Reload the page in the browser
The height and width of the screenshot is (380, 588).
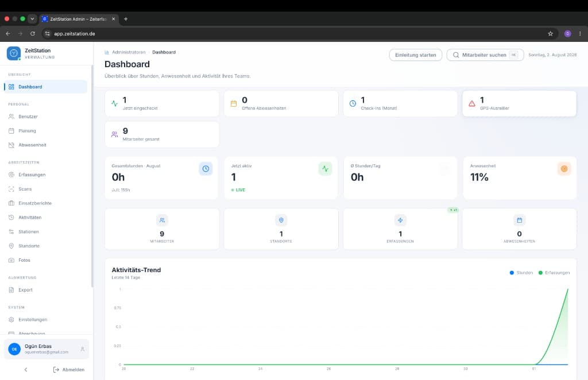click(33, 34)
